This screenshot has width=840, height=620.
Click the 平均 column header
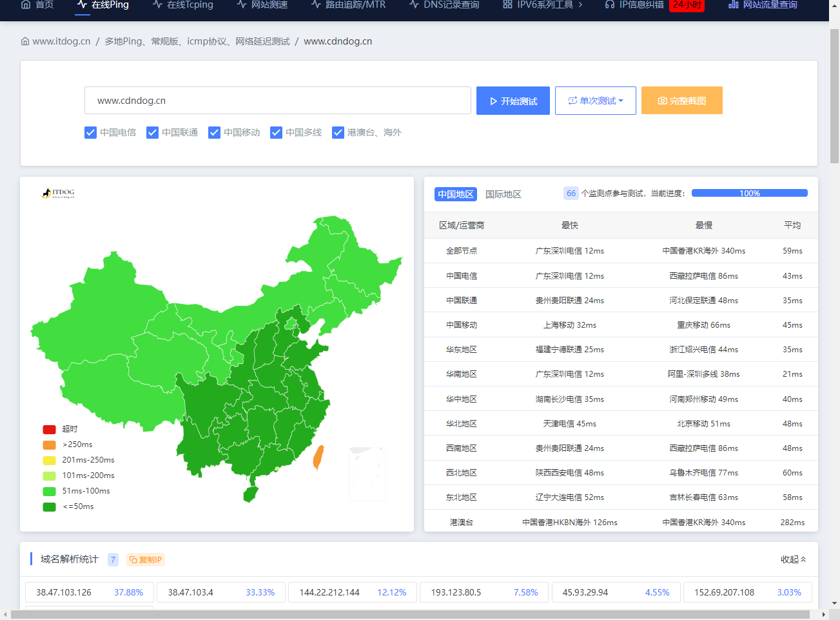coord(792,225)
